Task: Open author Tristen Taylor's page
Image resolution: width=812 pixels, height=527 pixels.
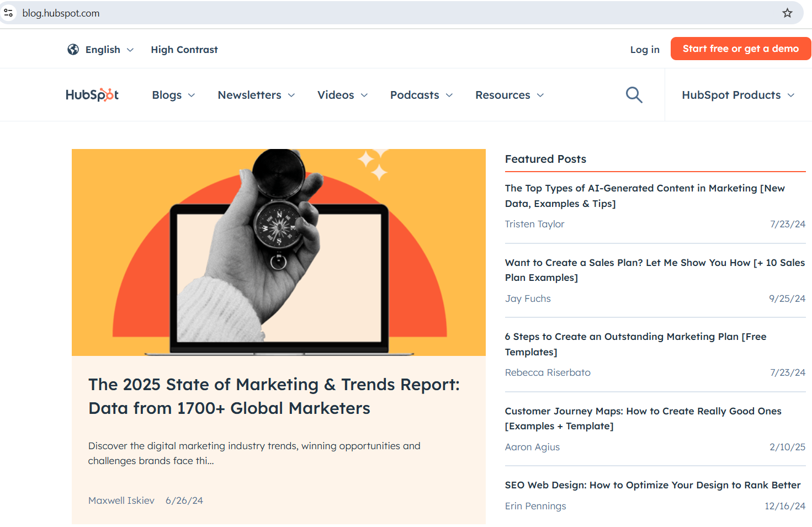Action: (x=534, y=224)
